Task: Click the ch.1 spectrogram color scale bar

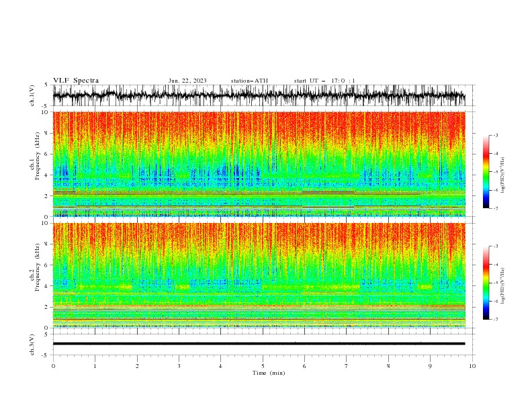Action: tap(486, 172)
